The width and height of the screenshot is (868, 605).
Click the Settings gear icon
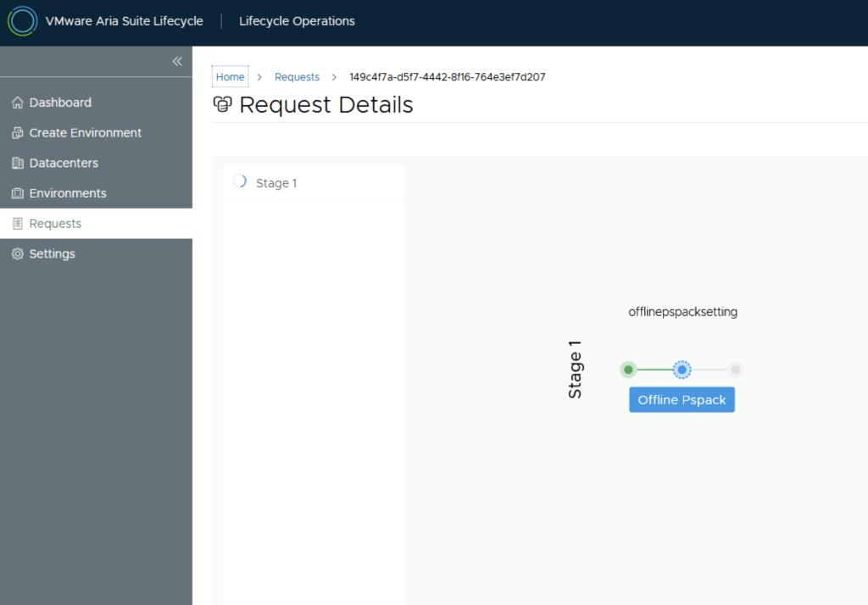17,254
